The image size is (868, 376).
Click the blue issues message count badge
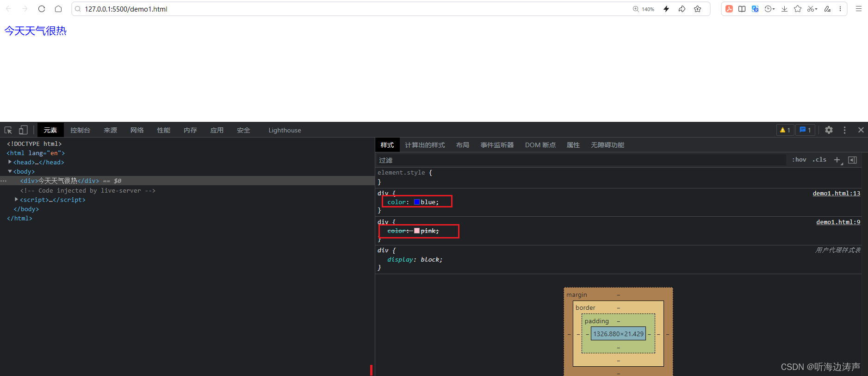pyautogui.click(x=806, y=130)
